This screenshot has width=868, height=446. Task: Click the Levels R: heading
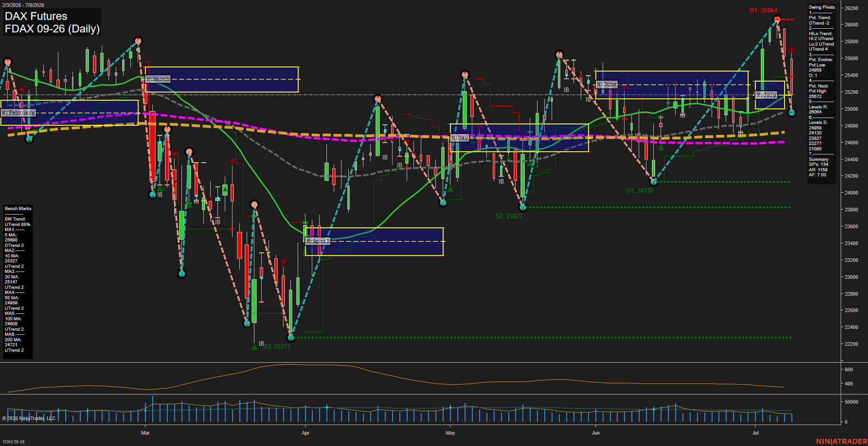click(818, 107)
